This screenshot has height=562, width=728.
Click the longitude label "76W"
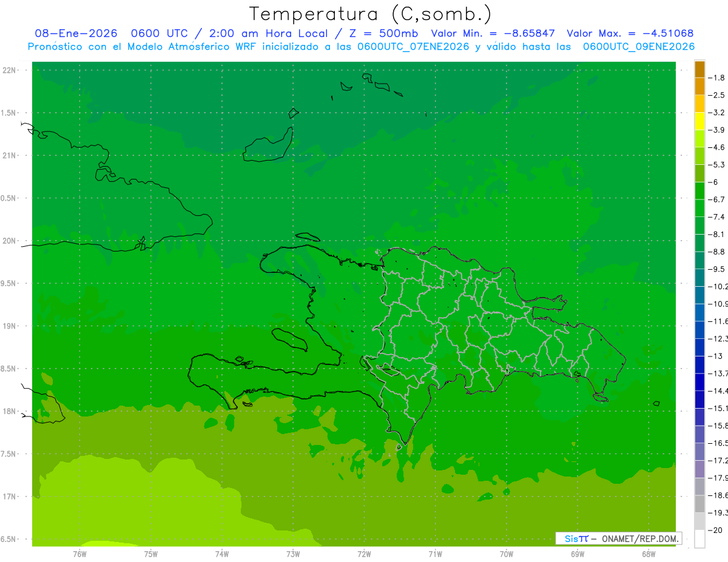click(x=79, y=554)
